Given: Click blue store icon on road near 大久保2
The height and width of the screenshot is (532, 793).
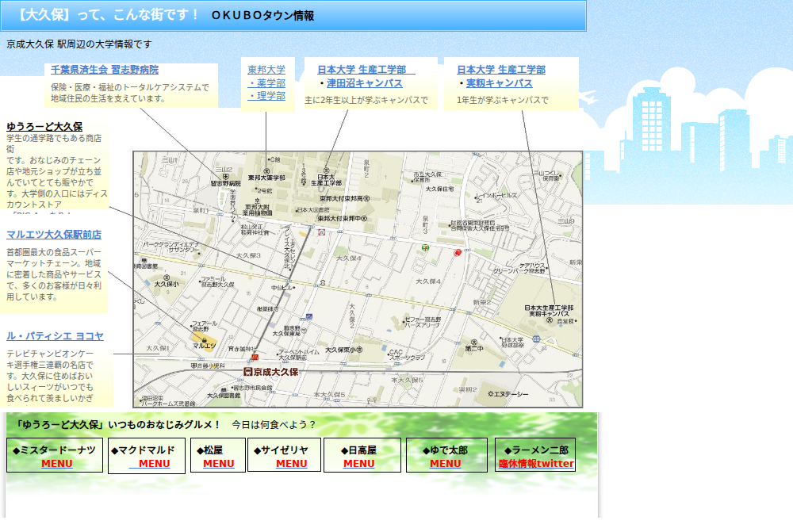Looking at the screenshot, I should pos(308,317).
